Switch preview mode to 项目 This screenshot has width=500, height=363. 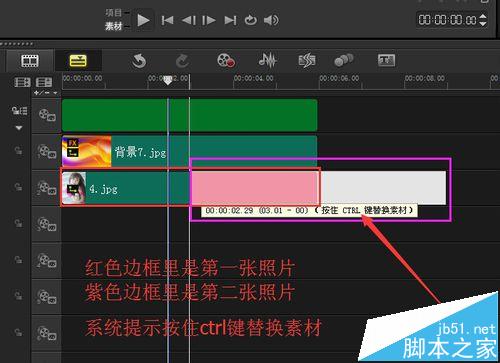pyautogui.click(x=114, y=13)
